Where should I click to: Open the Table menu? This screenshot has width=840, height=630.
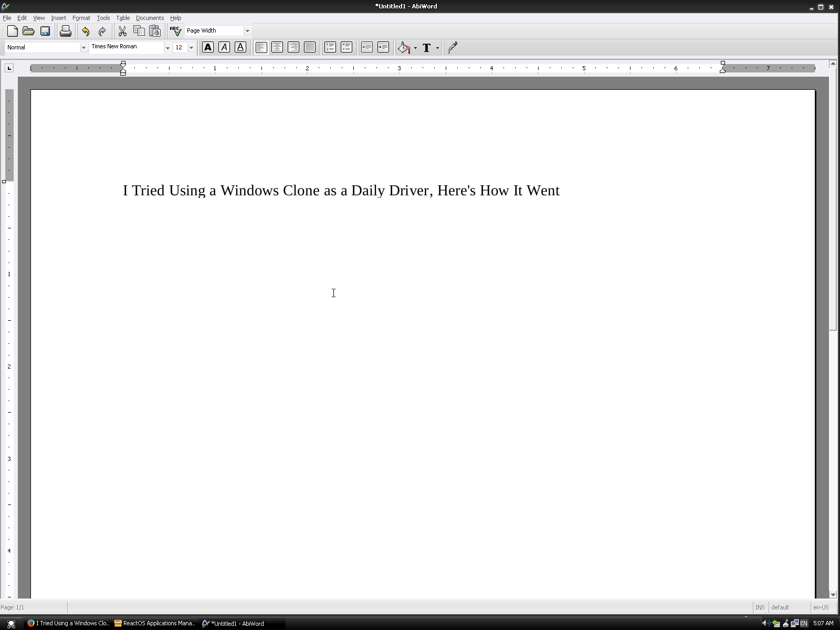pyautogui.click(x=123, y=18)
